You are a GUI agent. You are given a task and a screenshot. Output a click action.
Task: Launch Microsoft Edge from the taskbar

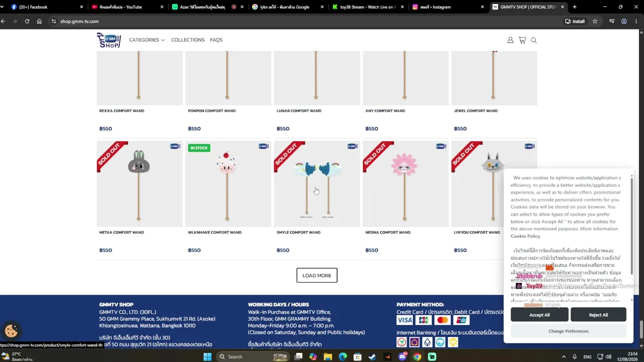coord(343,357)
